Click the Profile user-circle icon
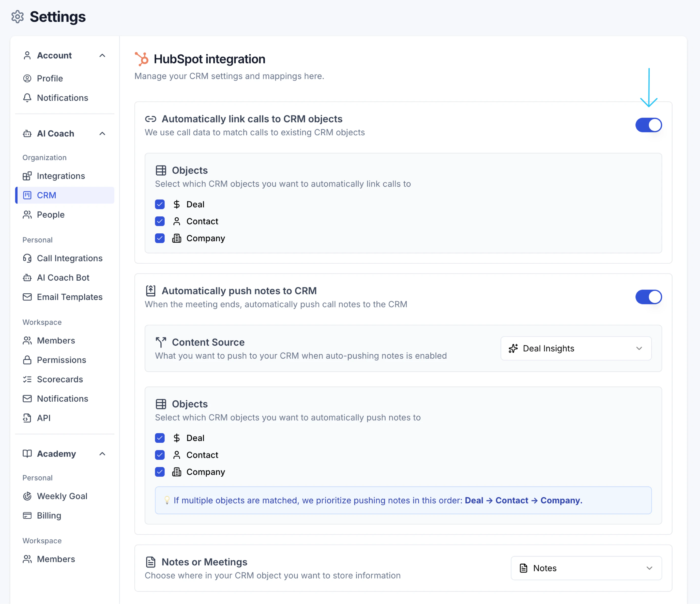700x604 pixels. coord(27,78)
